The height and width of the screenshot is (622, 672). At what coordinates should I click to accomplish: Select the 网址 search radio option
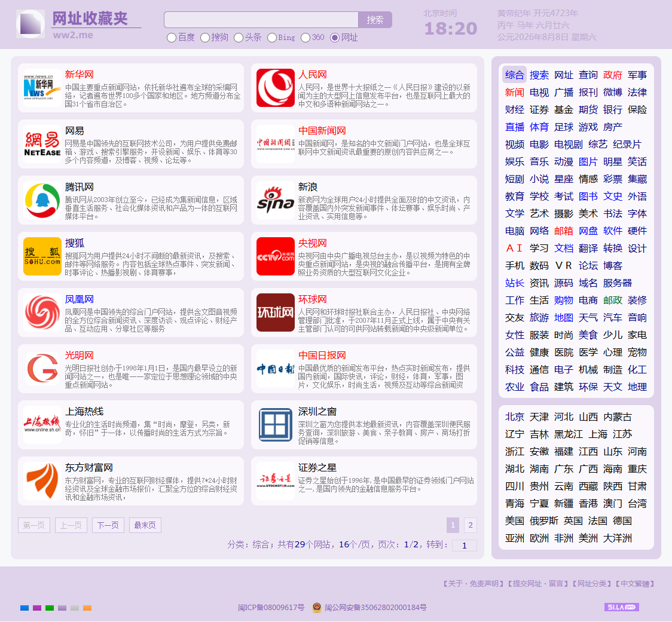click(x=335, y=38)
